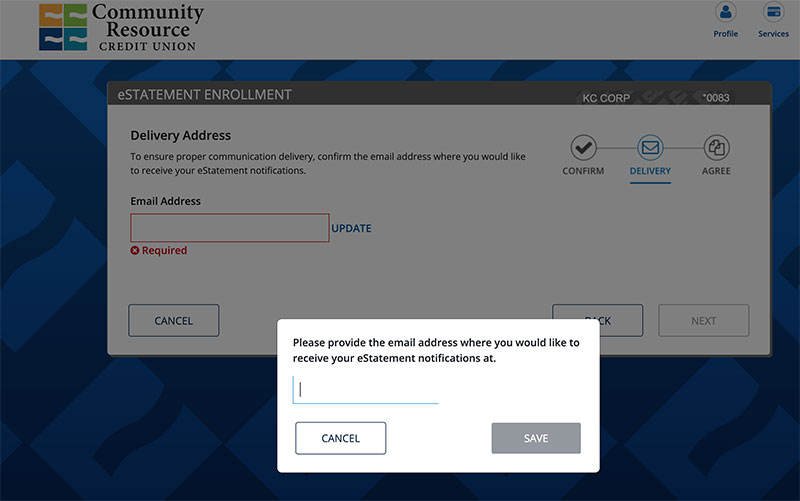Click the SAVE button in dialog
800x501 pixels.
pos(536,438)
